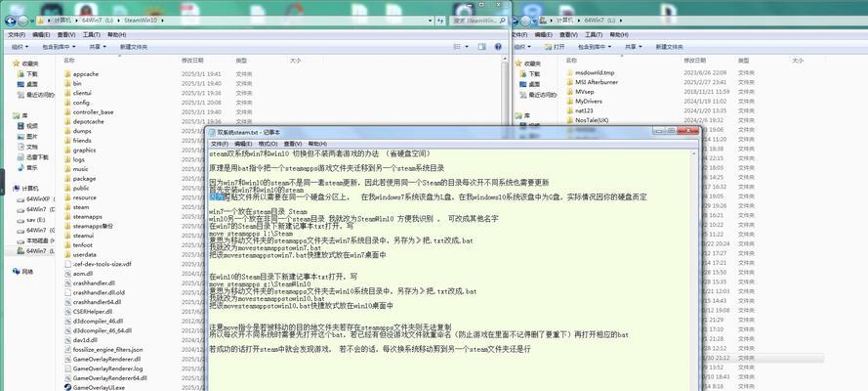Sort by 修改日期 column in SteamWin10 window
Image resolution: width=868 pixels, height=391 pixels.
point(192,60)
